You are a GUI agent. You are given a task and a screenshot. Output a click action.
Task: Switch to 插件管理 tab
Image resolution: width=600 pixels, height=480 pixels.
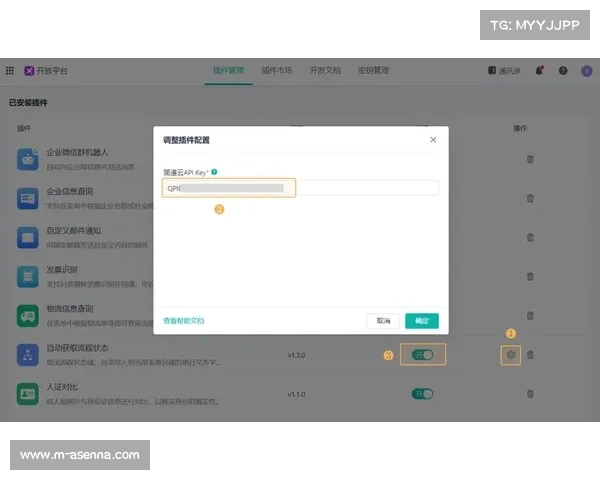pos(228,70)
